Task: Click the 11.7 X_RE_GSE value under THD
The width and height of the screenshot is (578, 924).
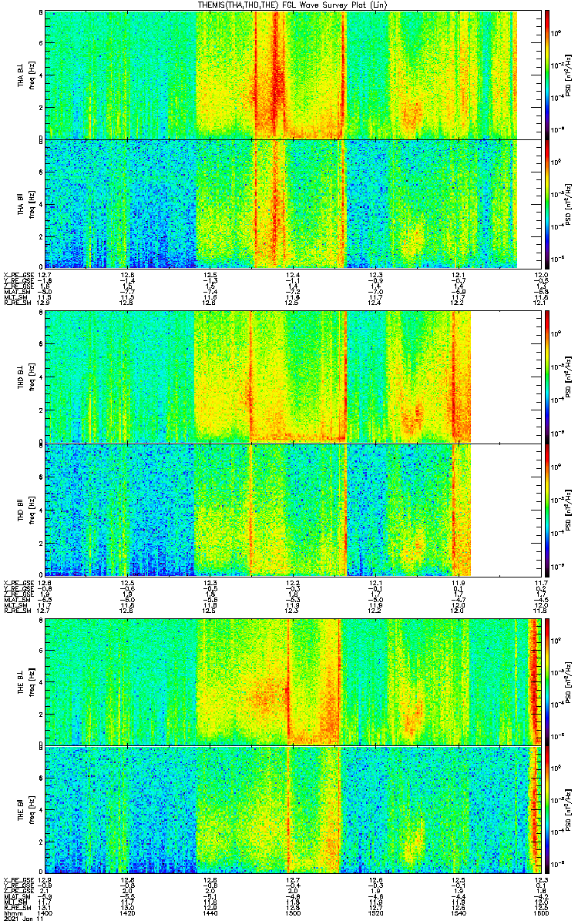Action: pyautogui.click(x=541, y=582)
